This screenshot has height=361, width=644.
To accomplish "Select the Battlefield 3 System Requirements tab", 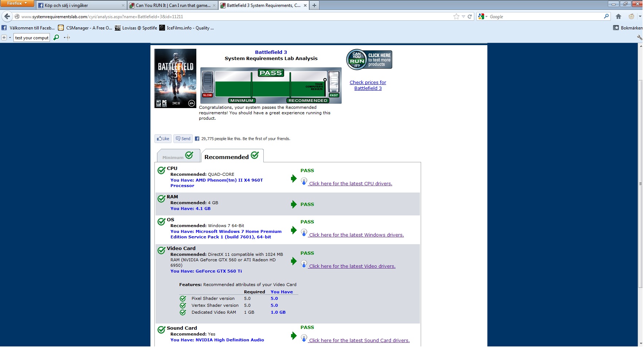I will 264,5.
